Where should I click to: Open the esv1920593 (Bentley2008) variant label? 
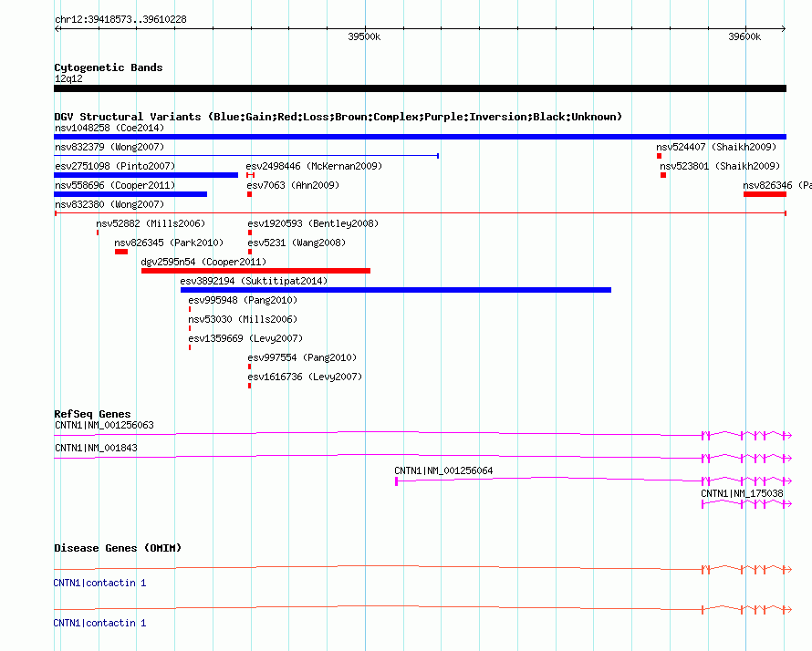313,223
